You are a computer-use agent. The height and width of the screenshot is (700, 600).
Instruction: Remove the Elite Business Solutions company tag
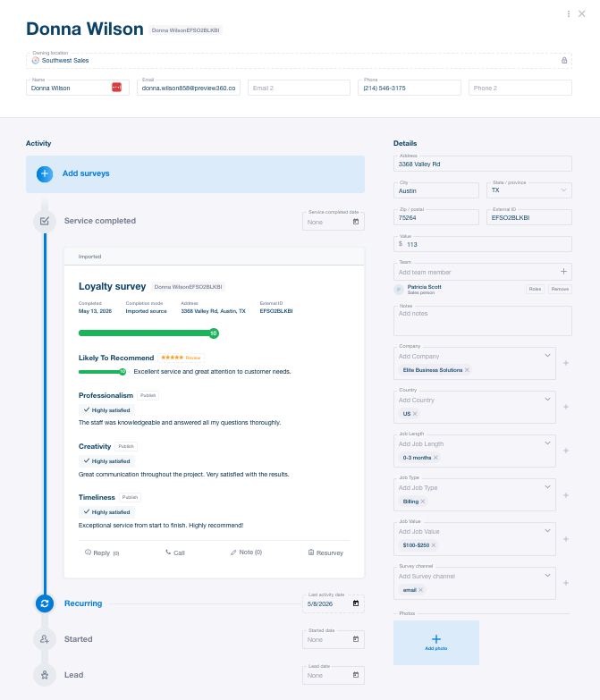pos(467,370)
